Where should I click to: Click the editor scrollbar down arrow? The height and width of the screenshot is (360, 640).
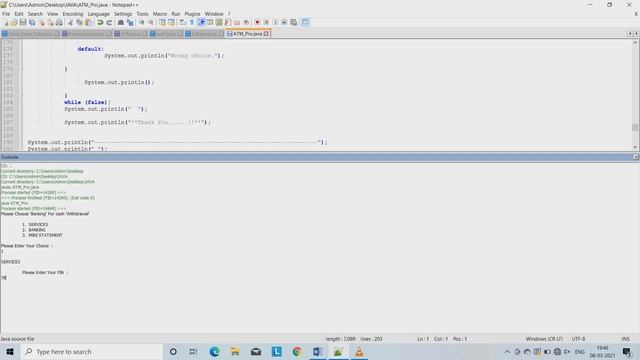coord(635,147)
